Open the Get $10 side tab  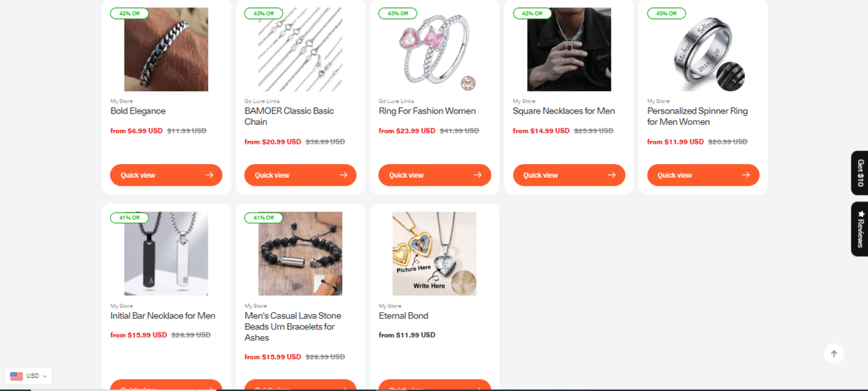click(859, 173)
